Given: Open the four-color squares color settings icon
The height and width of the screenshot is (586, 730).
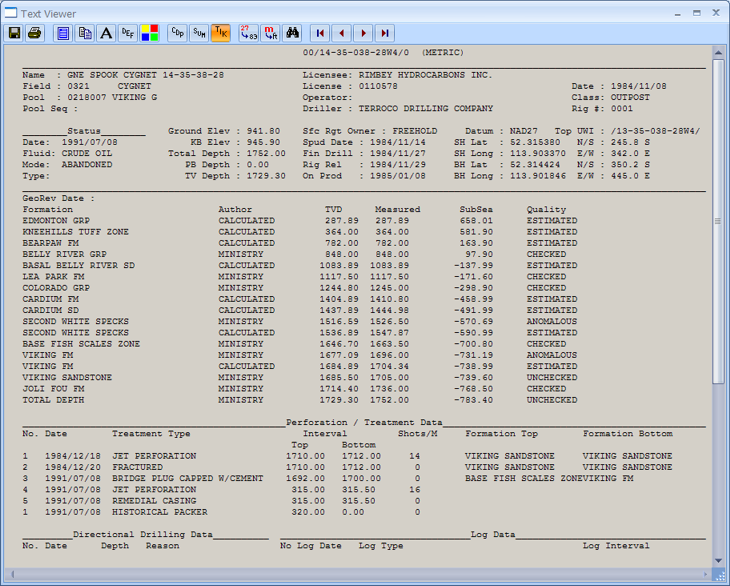Looking at the screenshot, I should point(149,33).
